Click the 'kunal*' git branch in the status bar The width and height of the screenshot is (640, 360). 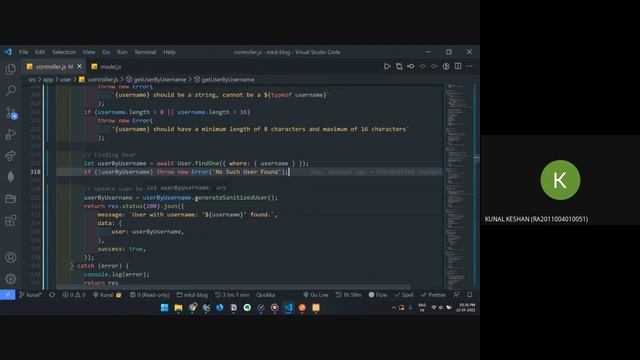[30, 295]
